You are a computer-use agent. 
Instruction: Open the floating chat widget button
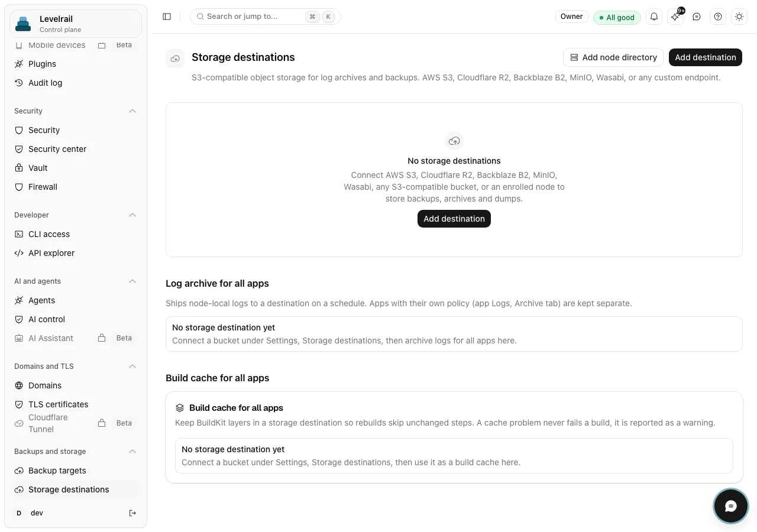730,506
